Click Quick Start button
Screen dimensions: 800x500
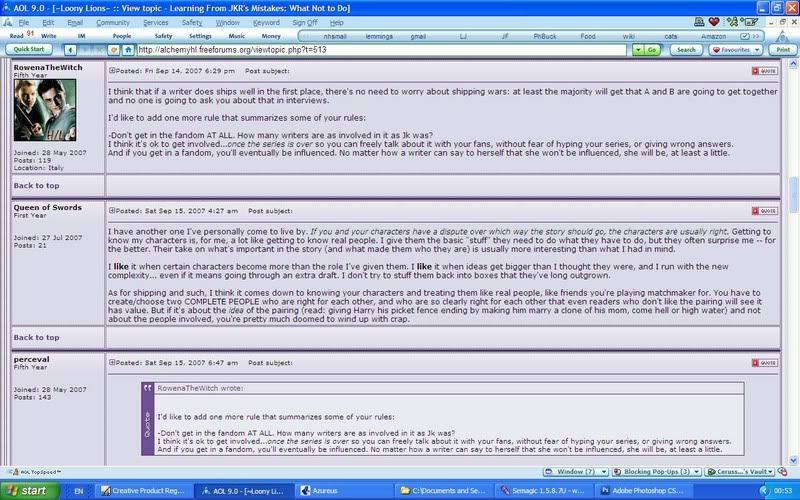click(x=28, y=49)
